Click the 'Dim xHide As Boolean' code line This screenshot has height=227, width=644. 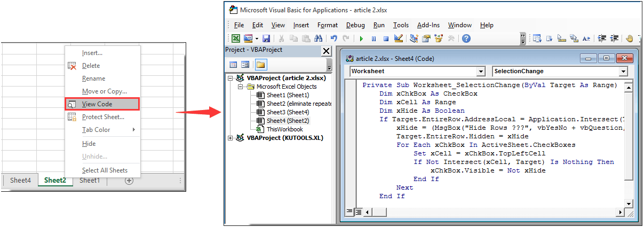point(415,111)
